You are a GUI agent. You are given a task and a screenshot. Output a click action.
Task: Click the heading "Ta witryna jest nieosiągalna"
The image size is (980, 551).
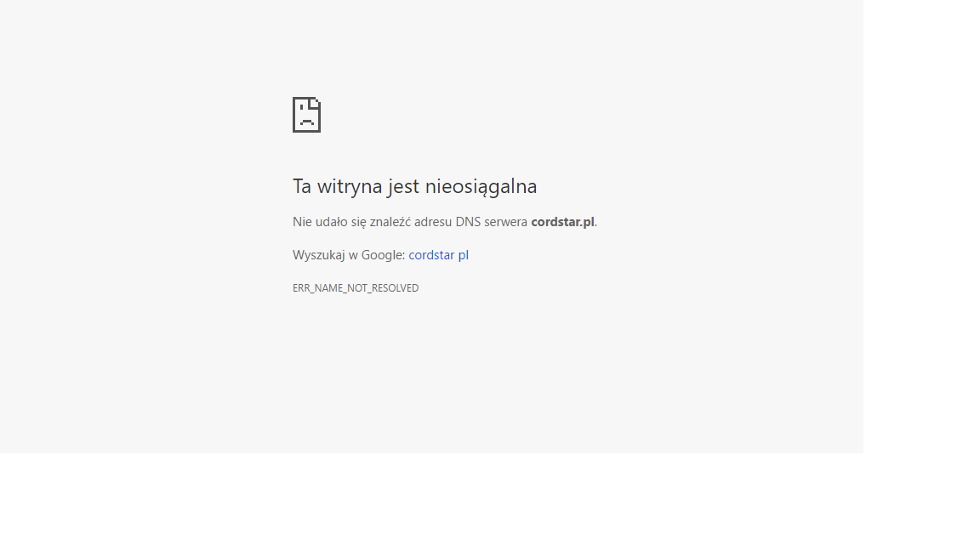click(x=414, y=187)
